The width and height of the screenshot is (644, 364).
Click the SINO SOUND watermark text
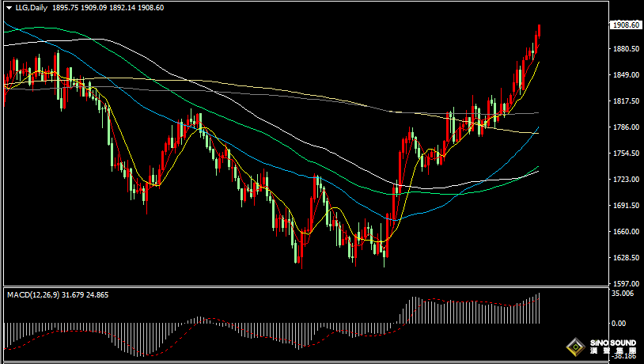[613, 343]
